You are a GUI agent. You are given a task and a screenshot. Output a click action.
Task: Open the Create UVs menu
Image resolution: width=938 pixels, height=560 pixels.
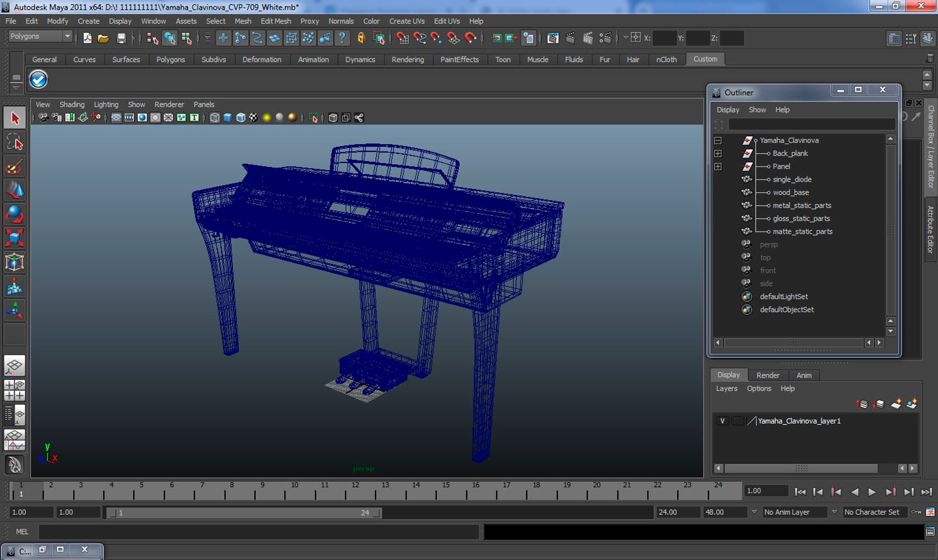pos(407,21)
